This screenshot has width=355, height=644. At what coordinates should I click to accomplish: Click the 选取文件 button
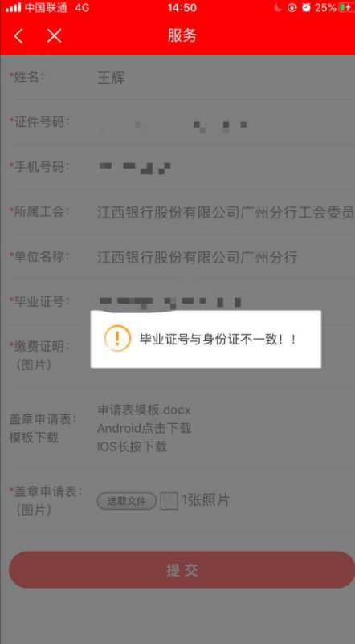click(x=127, y=501)
